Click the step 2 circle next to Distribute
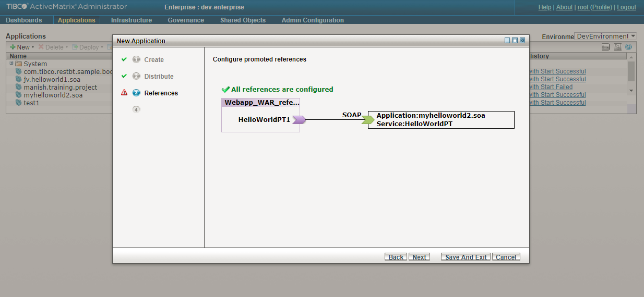The width and height of the screenshot is (644, 297). tap(137, 76)
